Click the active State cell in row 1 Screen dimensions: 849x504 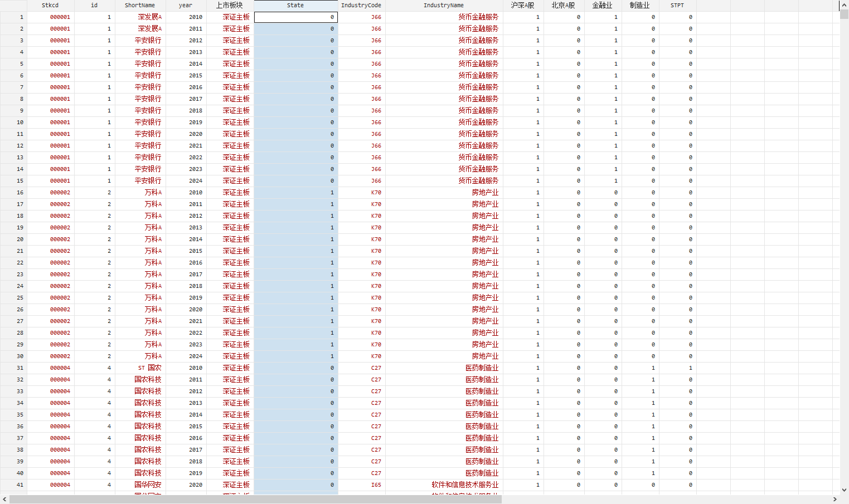tap(295, 17)
